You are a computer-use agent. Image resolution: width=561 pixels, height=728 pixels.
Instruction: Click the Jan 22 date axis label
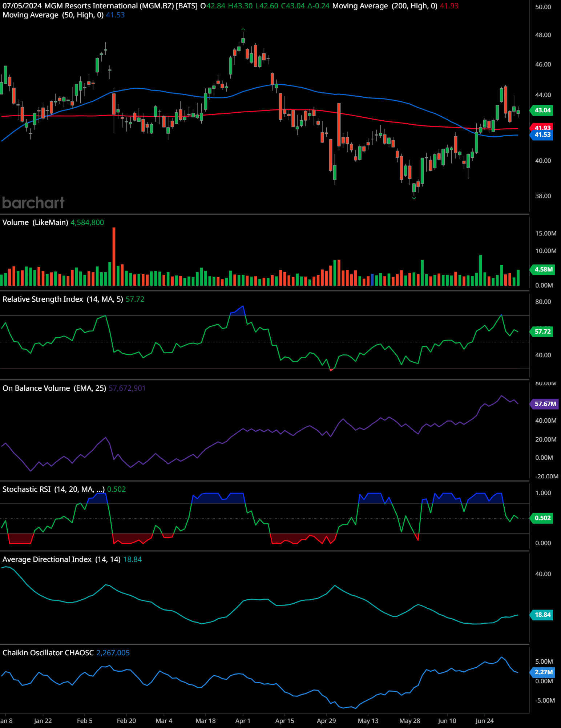tap(43, 721)
